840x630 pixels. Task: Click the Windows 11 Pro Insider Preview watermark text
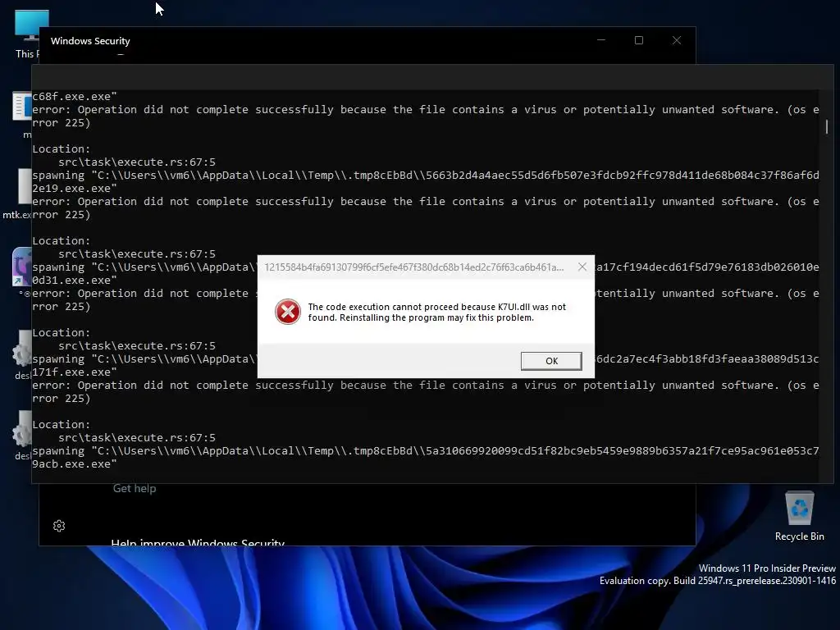(x=767, y=568)
